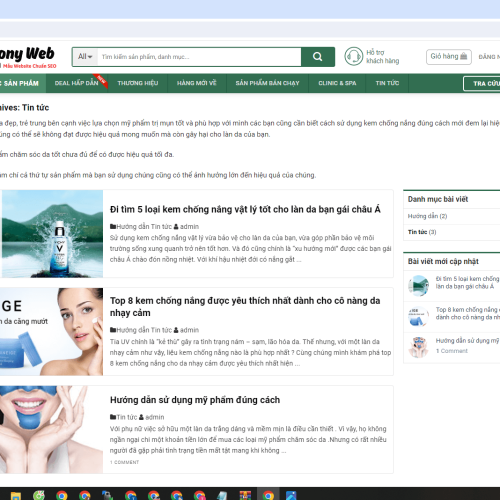Open the blue face mask article thumbnail
The height and width of the screenshot is (500, 500).
(x=51, y=429)
